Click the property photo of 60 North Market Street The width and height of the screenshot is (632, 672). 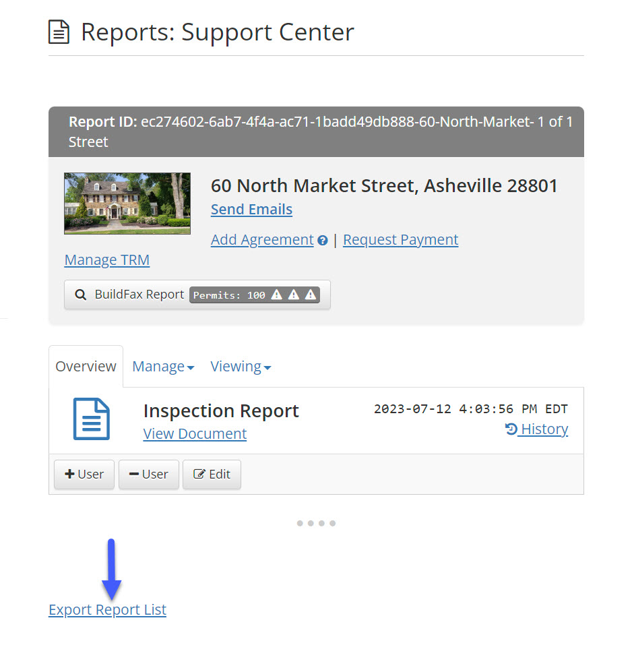point(127,204)
